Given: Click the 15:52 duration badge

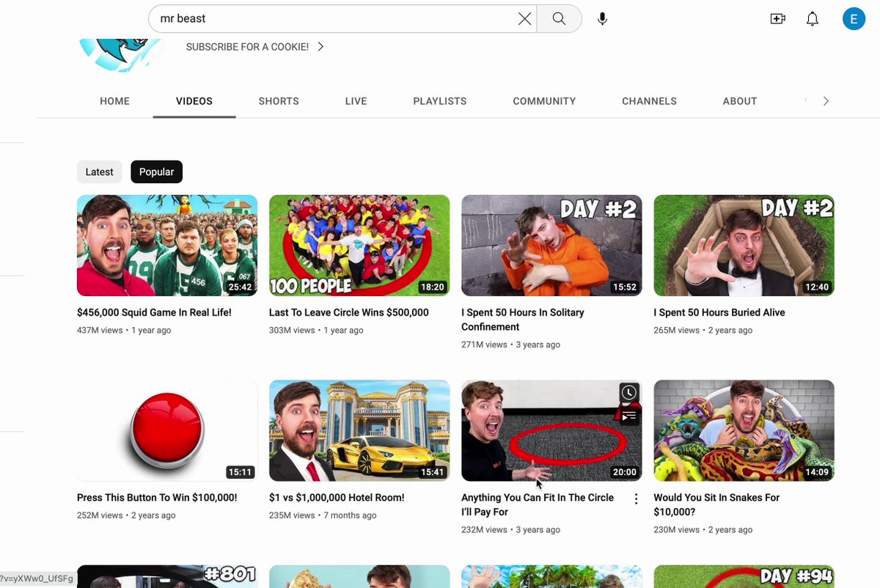Looking at the screenshot, I should [x=624, y=287].
